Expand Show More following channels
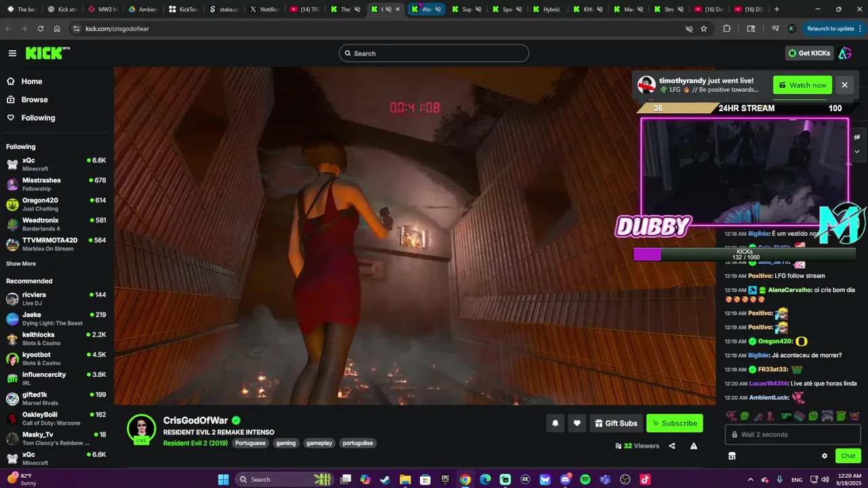Viewport: 868px width, 488px height. [21, 264]
